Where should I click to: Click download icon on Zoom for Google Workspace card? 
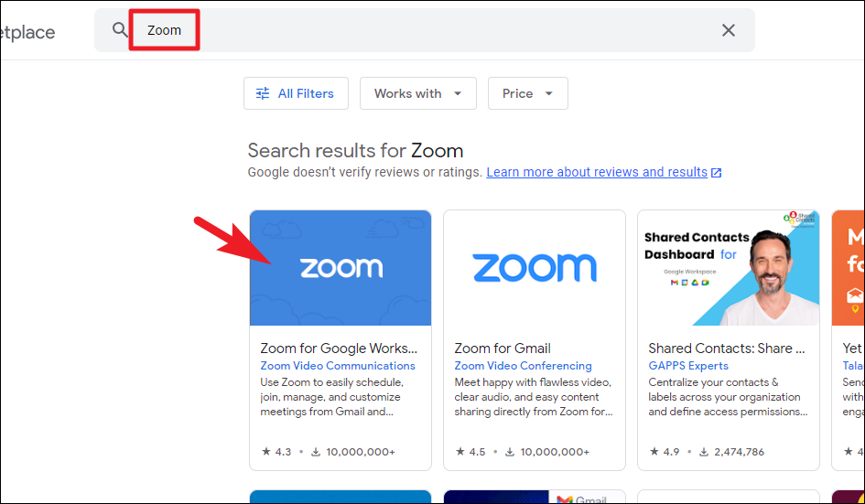(x=316, y=452)
